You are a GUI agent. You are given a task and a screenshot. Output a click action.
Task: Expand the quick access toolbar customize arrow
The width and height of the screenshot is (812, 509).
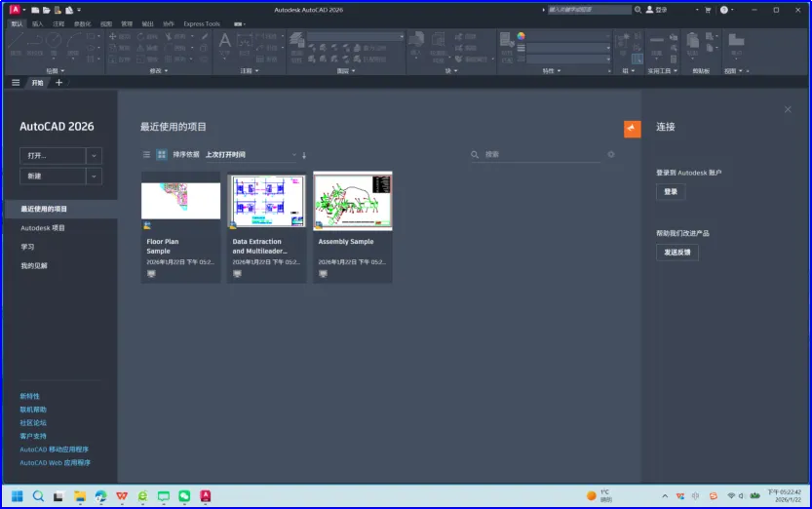point(79,10)
